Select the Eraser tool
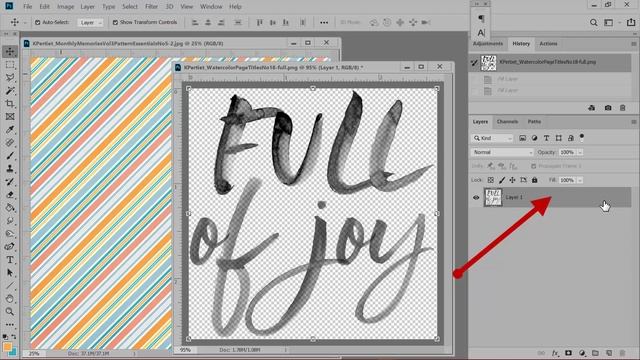Viewport: 640px width, 360px height. point(10,195)
